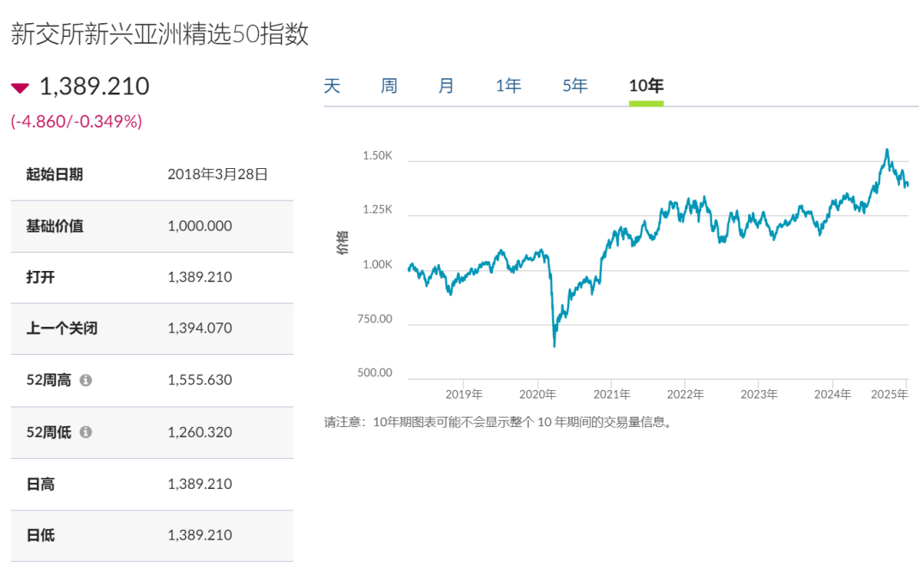Viewport: 924px width, 566px height.
Task: Click 起始日期 row label
Action: click(54, 175)
